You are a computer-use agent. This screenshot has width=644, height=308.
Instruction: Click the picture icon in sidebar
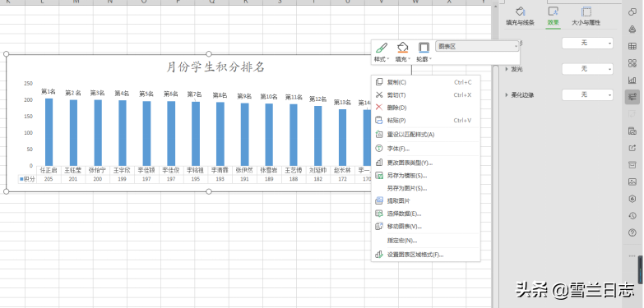(632, 182)
